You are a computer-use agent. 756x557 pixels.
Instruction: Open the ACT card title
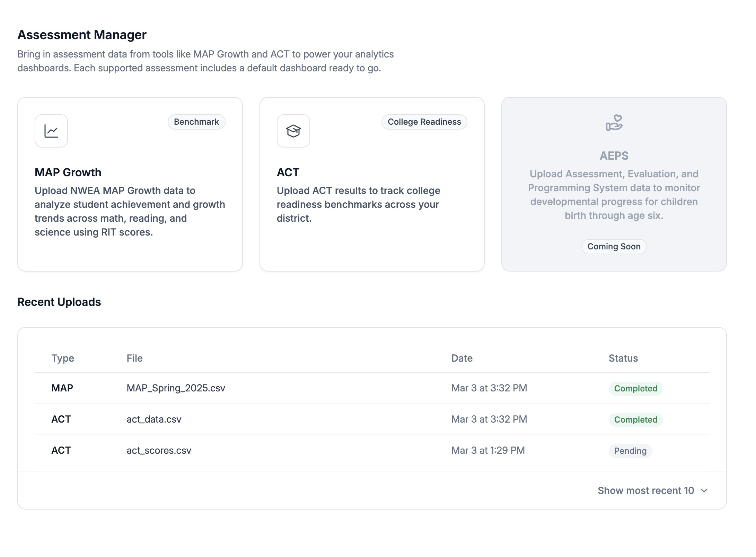[288, 173]
